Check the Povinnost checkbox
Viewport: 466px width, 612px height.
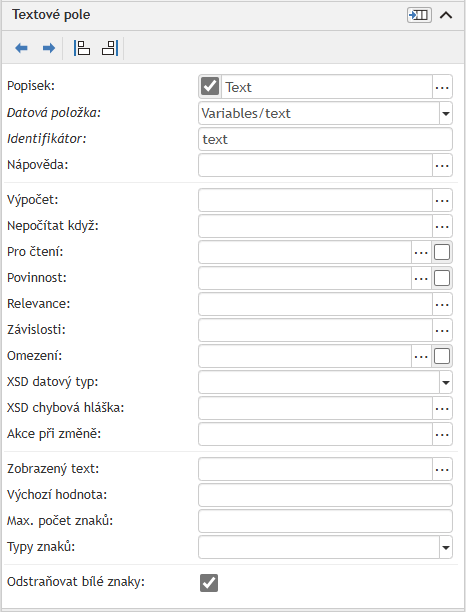(x=442, y=278)
